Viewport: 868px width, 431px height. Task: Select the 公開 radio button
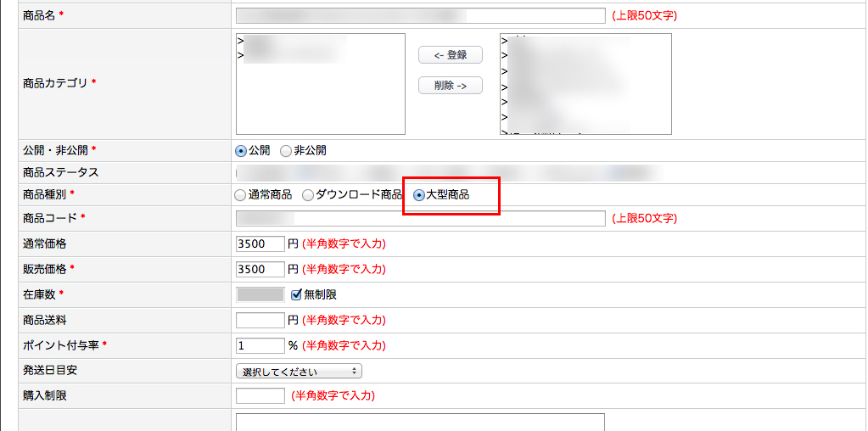point(241,150)
